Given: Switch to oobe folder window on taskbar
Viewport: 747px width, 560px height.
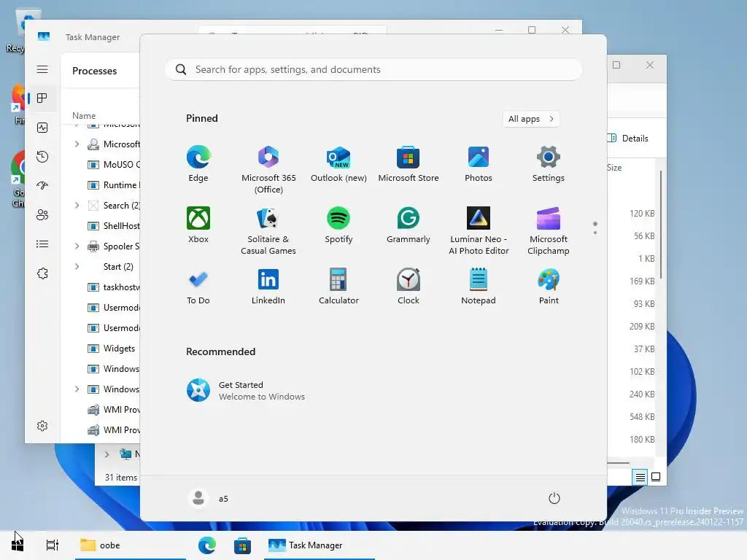Looking at the screenshot, I should pos(130,545).
